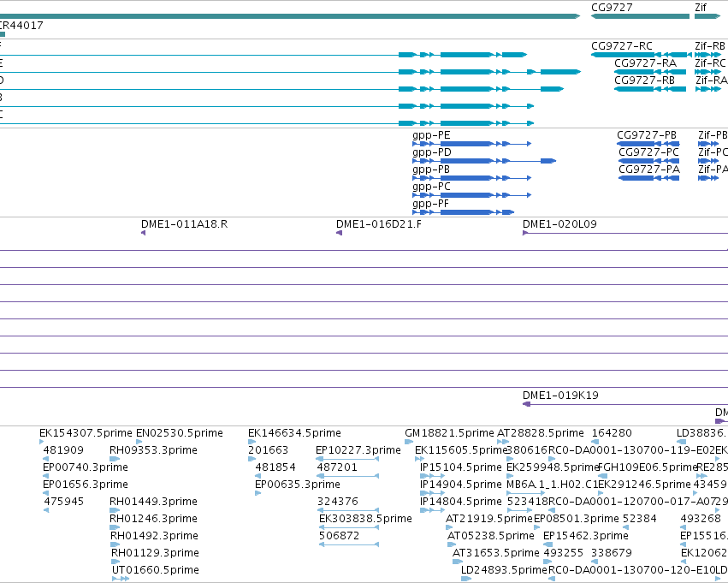Click the DME1-019K19 BAC clone label
Image resolution: width=728 pixels, height=583 pixels.
[x=560, y=396]
